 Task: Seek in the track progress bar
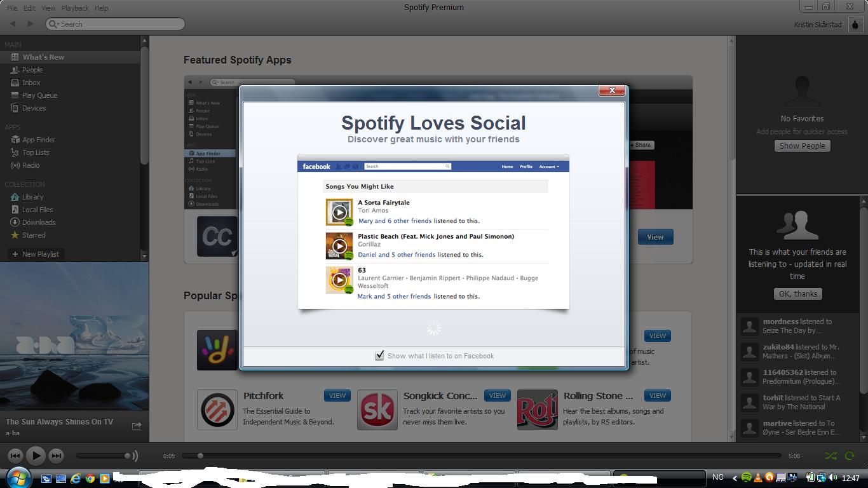482,456
